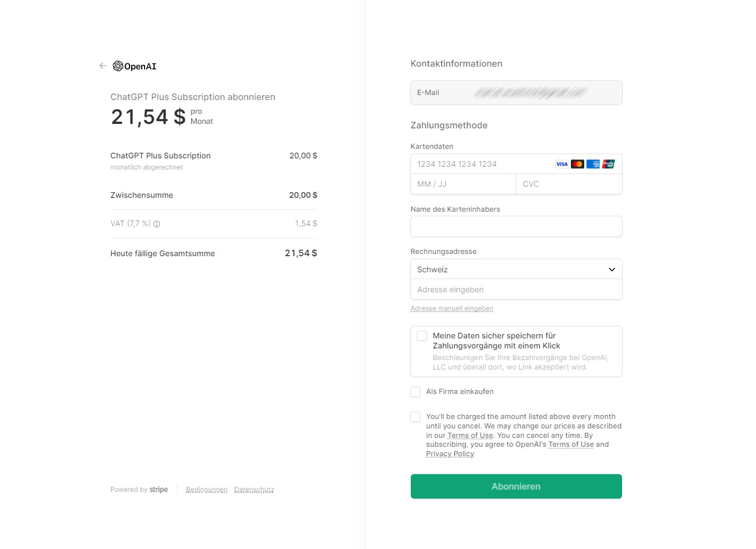
Task: Open Adresse manuell eingeben link
Action: pos(452,308)
